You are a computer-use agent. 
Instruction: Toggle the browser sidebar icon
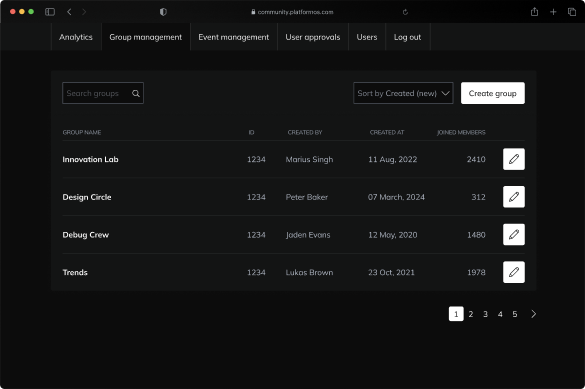50,12
